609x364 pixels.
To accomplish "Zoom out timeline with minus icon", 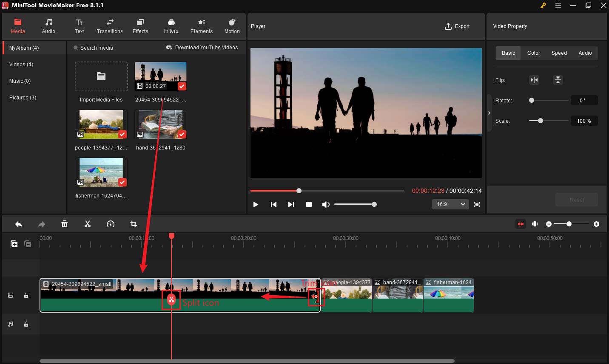I will 549,224.
